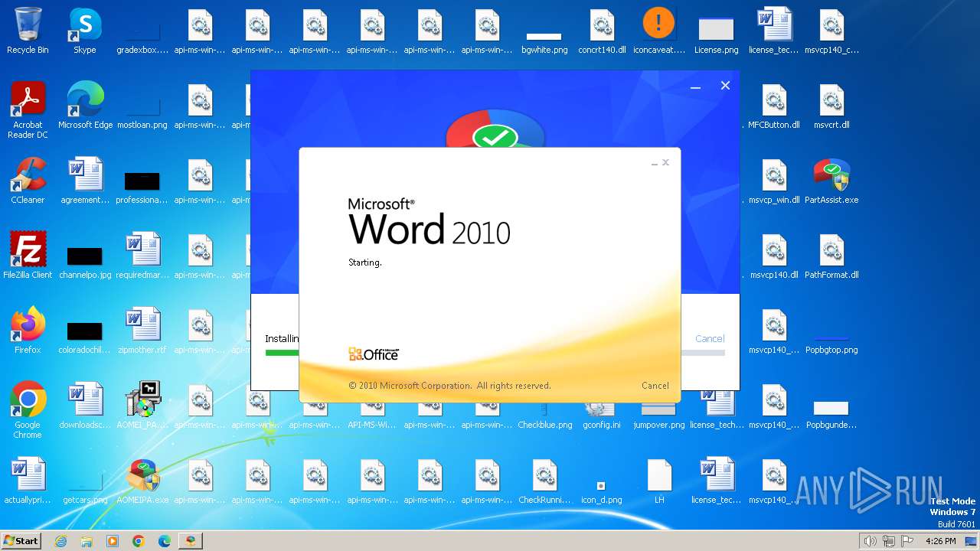980x551 pixels.
Task: Select the LH blank file icon
Action: (x=659, y=481)
